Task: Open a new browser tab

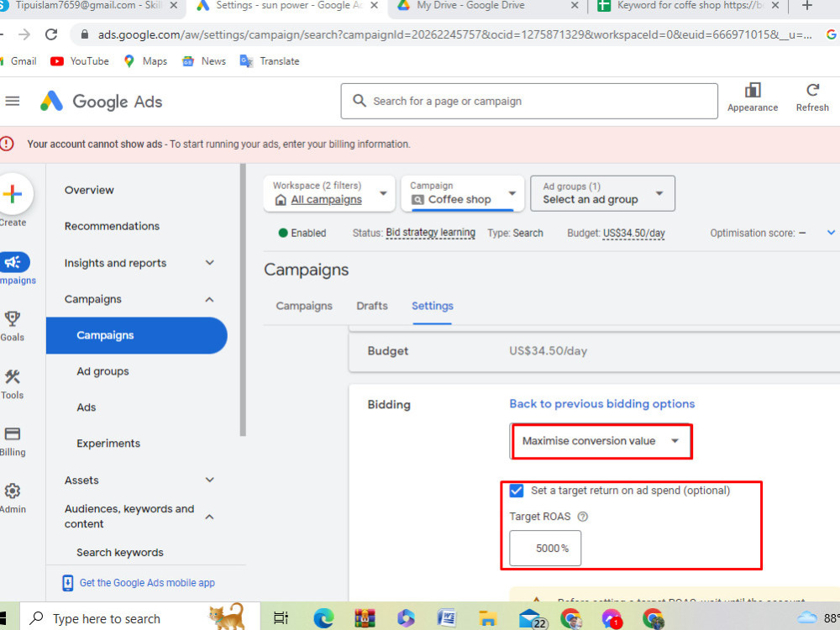Action: pyautogui.click(x=806, y=7)
